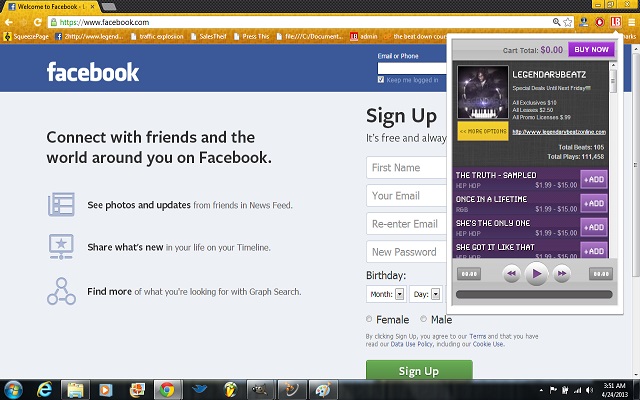Click the Graph Search icon
640x400 pixels.
click(x=61, y=291)
